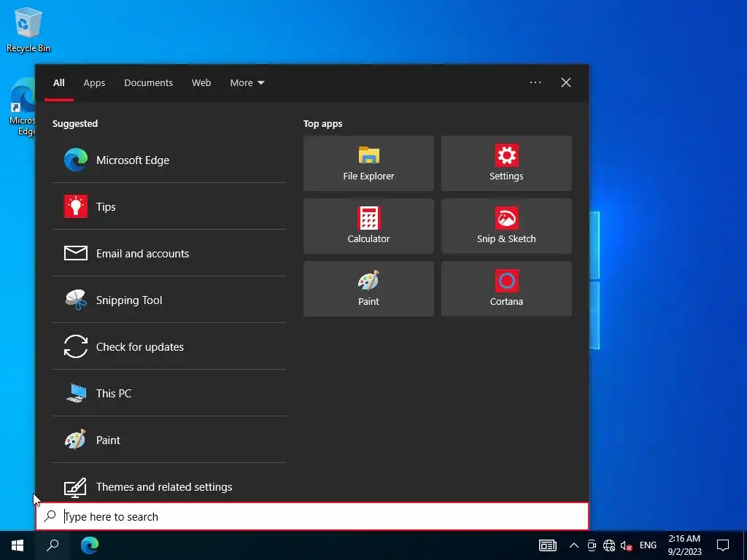Launch Cortana top app tile

[x=506, y=289]
